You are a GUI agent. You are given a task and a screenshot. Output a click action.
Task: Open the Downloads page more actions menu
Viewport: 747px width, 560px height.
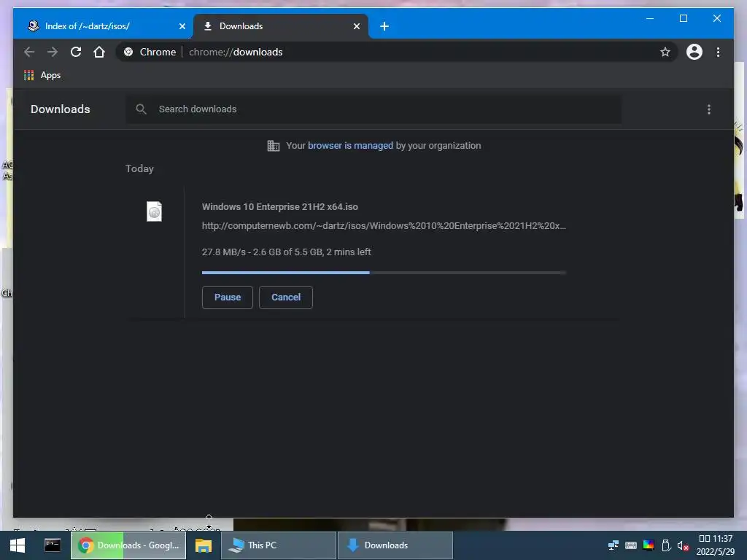(x=709, y=109)
